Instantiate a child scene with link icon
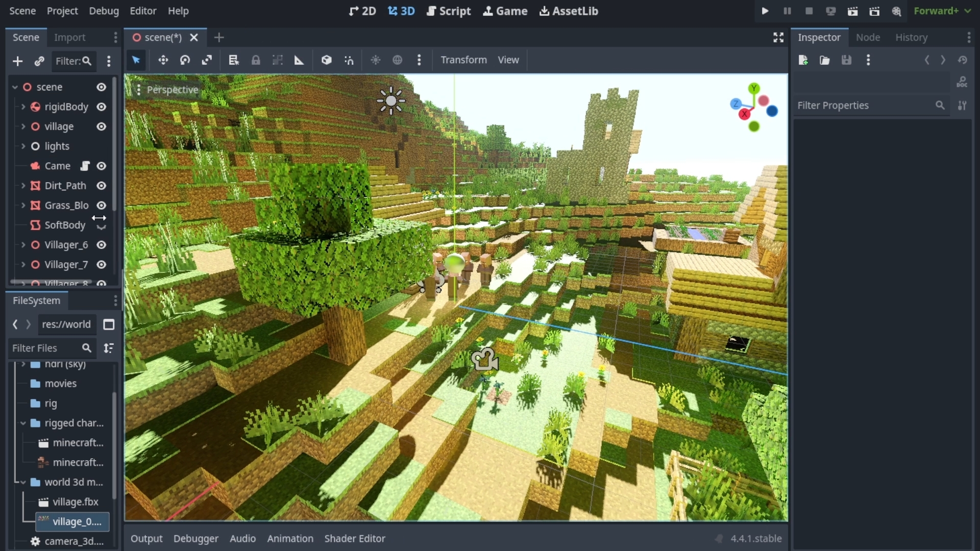The height and width of the screenshot is (551, 980). [39, 61]
